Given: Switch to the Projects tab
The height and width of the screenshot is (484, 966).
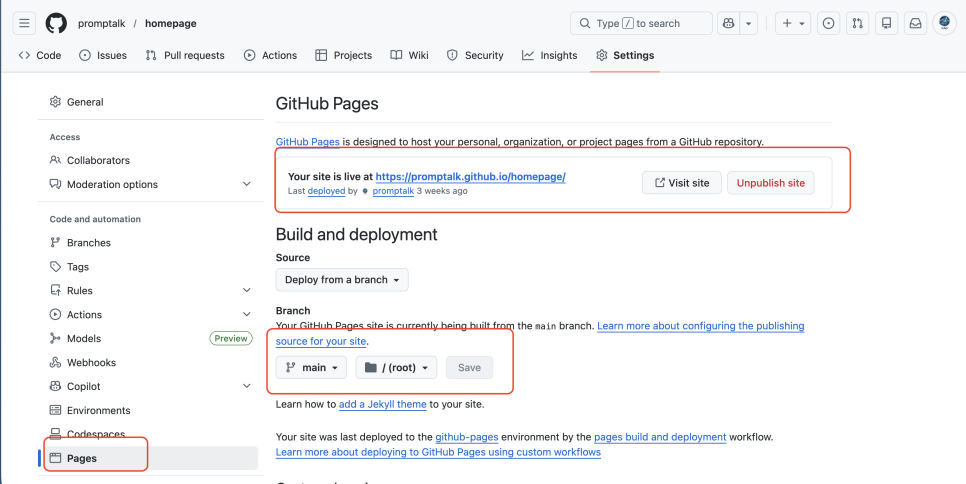Looking at the screenshot, I should 344,55.
